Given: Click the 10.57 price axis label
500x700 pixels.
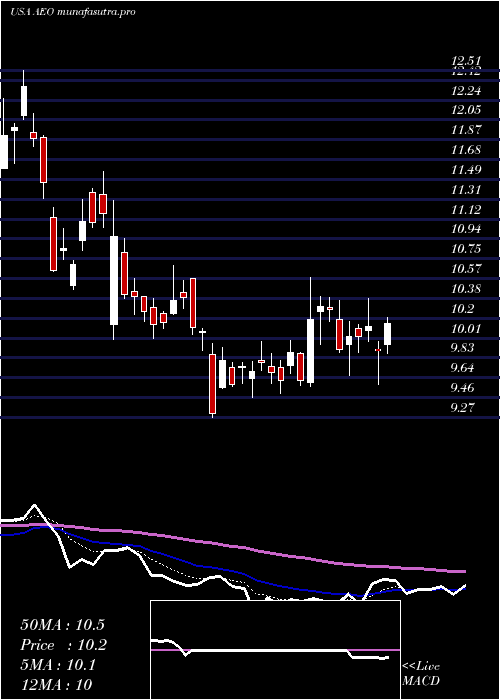Looking at the screenshot, I should [466, 269].
